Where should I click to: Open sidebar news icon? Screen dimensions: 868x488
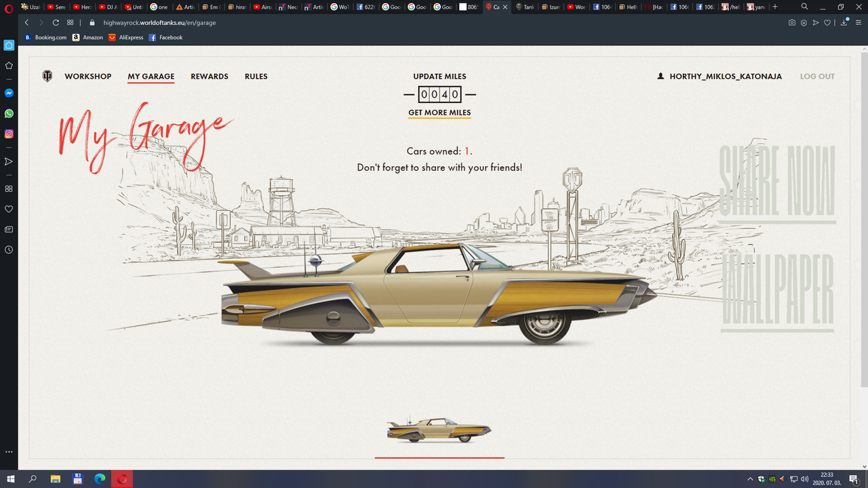(9, 230)
